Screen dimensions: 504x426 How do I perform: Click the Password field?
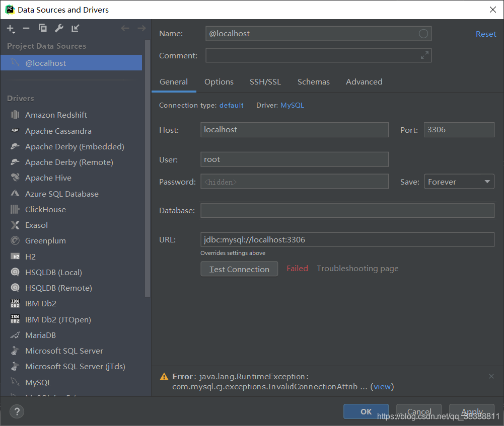click(x=295, y=182)
